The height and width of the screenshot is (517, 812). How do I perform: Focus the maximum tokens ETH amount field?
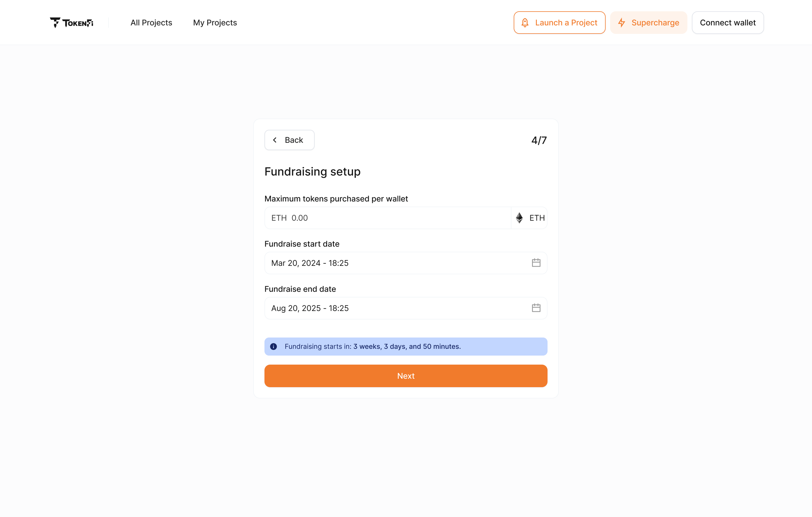(x=388, y=218)
